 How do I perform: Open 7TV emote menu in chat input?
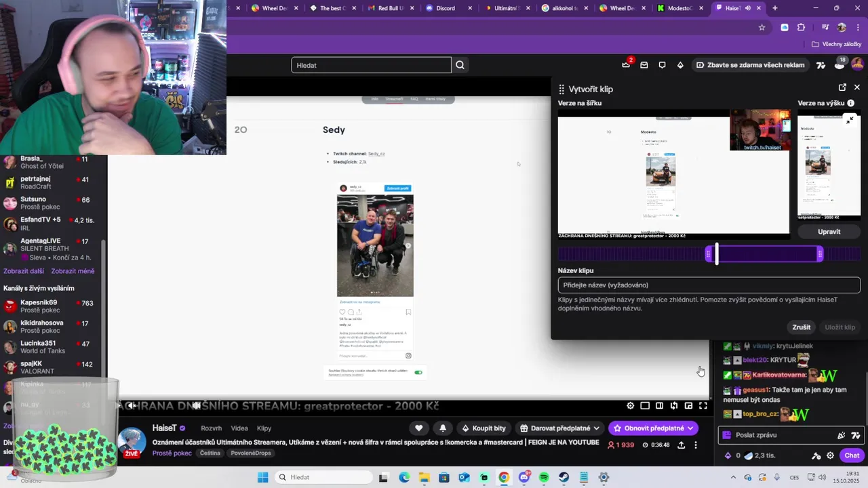[856, 435]
